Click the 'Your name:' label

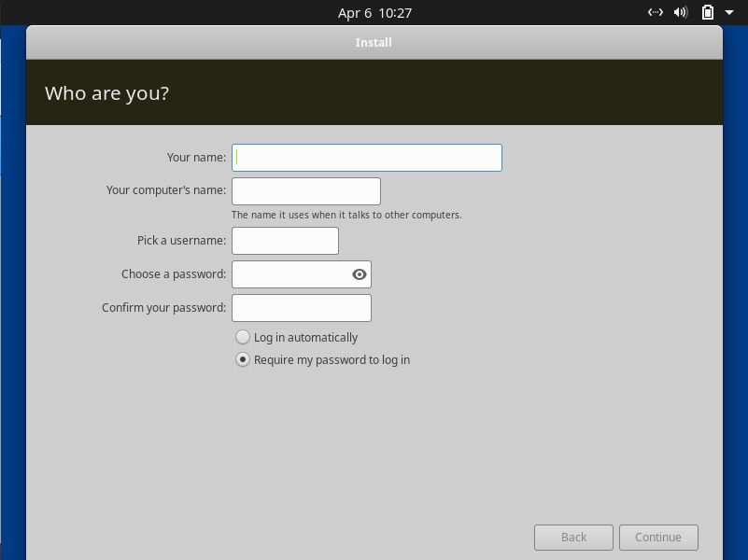coord(196,158)
